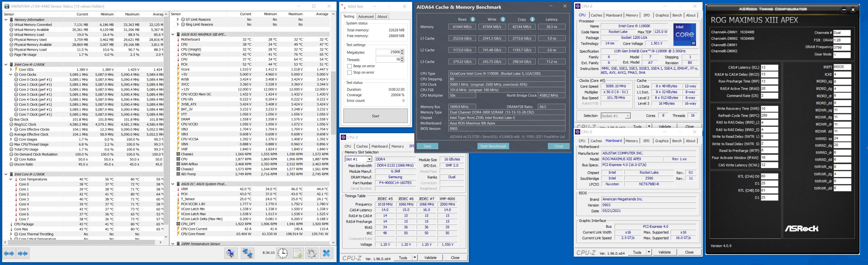The height and width of the screenshot is (265, 868).
Task: Expand Core Usages row
Action: pyautogui.click(x=11, y=139)
